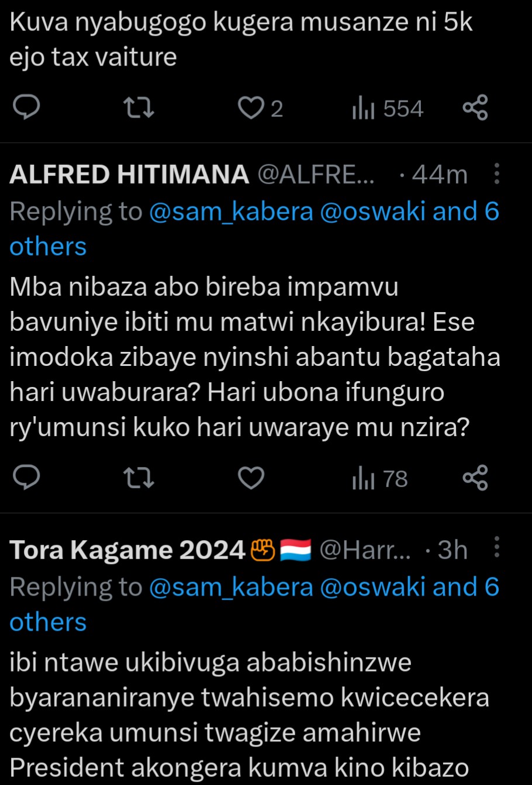The width and height of the screenshot is (532, 785).
Task: Like the tweet with 2 likes
Action: [x=252, y=108]
